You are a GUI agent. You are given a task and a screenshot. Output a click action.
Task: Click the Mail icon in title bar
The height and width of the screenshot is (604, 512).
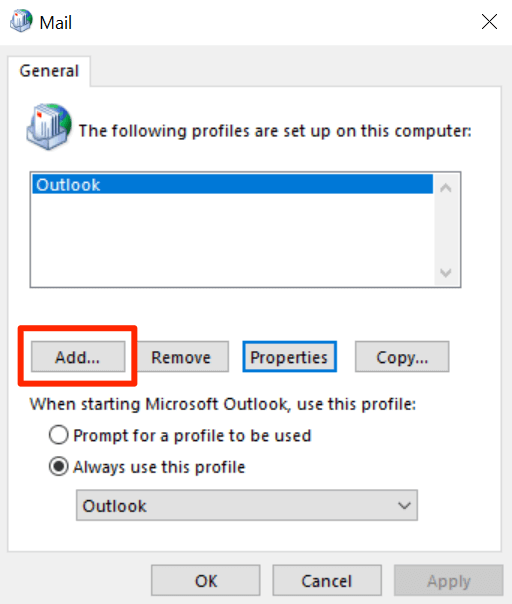pyautogui.click(x=21, y=21)
